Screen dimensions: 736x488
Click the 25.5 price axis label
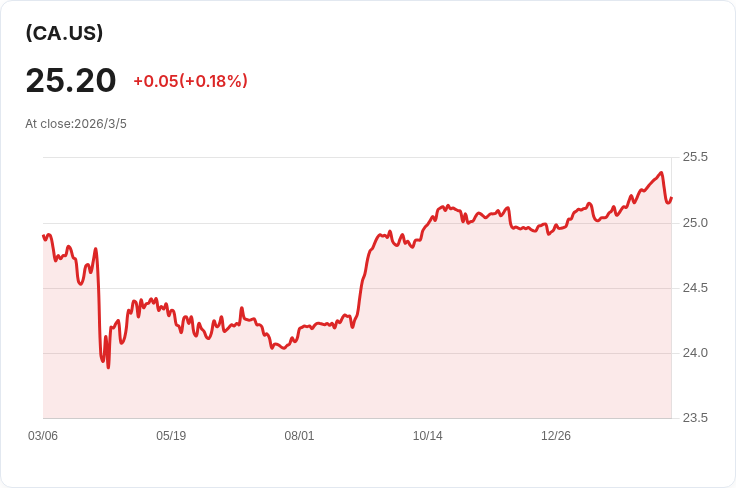click(x=695, y=157)
